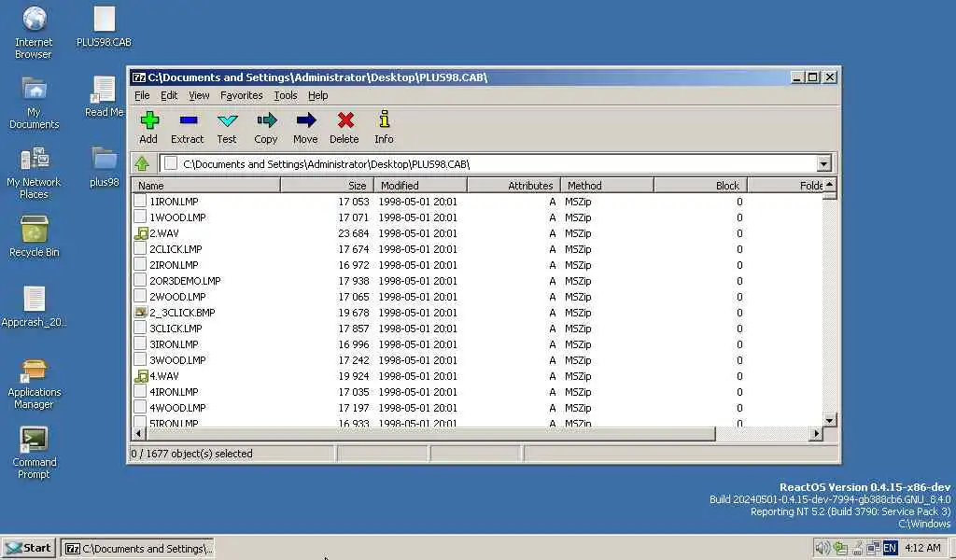
Task: Click the Add toolbar icon
Action: click(x=148, y=120)
